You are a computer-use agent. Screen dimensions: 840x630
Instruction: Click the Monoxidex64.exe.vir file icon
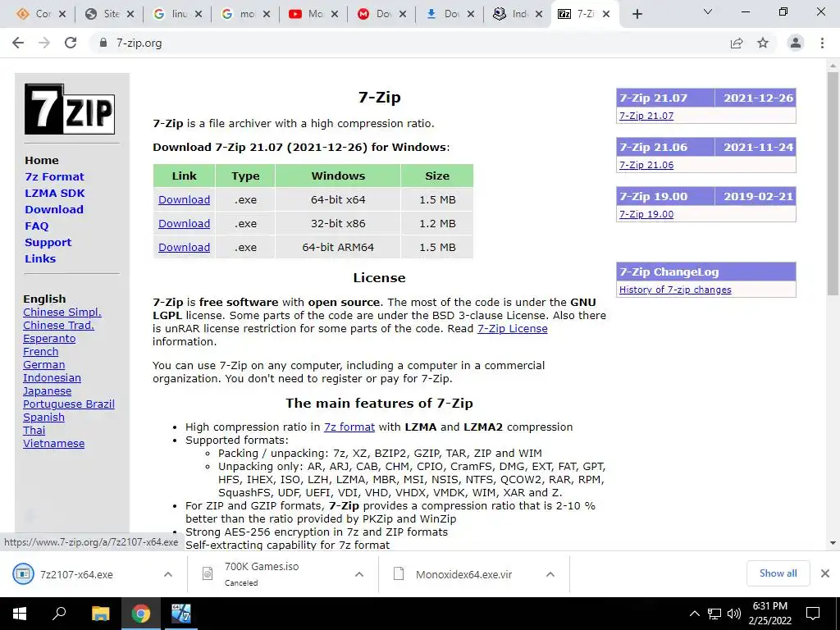pos(398,574)
